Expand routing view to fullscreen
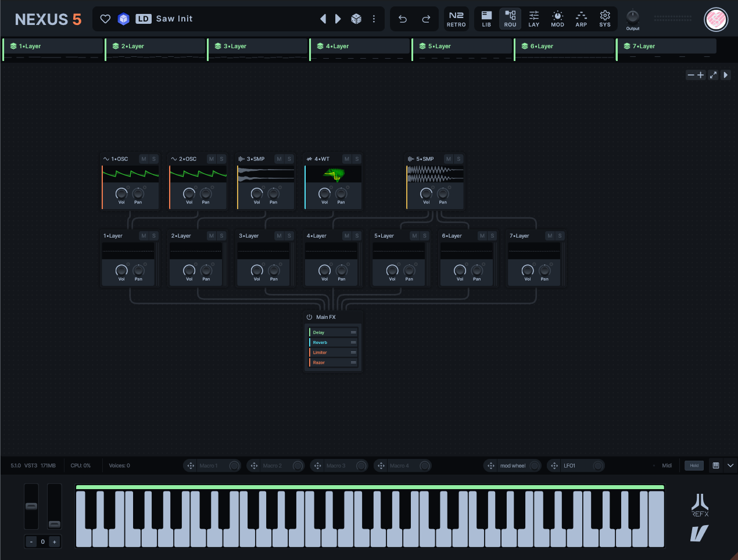The image size is (738, 560). coord(713,75)
